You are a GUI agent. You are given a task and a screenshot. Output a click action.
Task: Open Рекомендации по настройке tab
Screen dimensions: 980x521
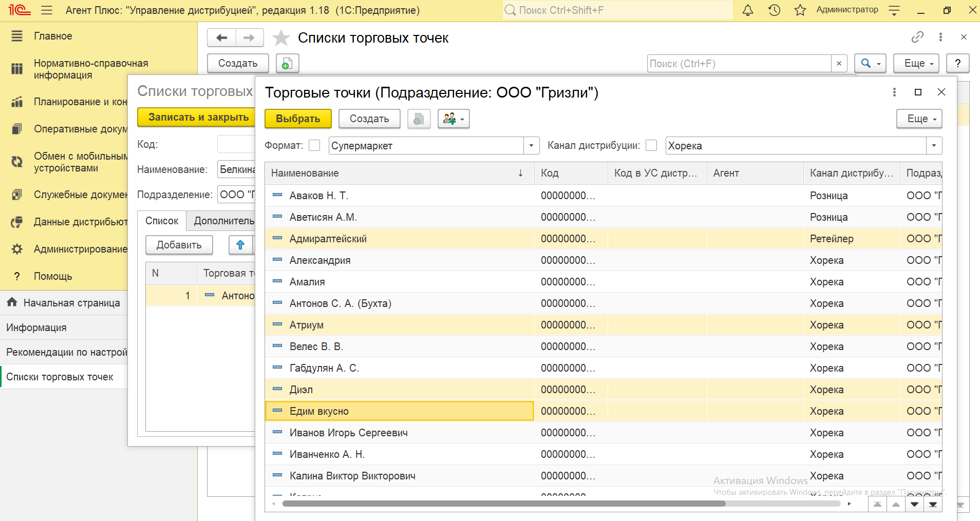tap(64, 352)
